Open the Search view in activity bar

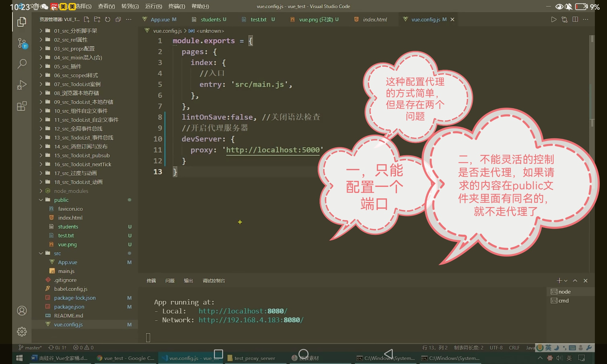point(22,64)
